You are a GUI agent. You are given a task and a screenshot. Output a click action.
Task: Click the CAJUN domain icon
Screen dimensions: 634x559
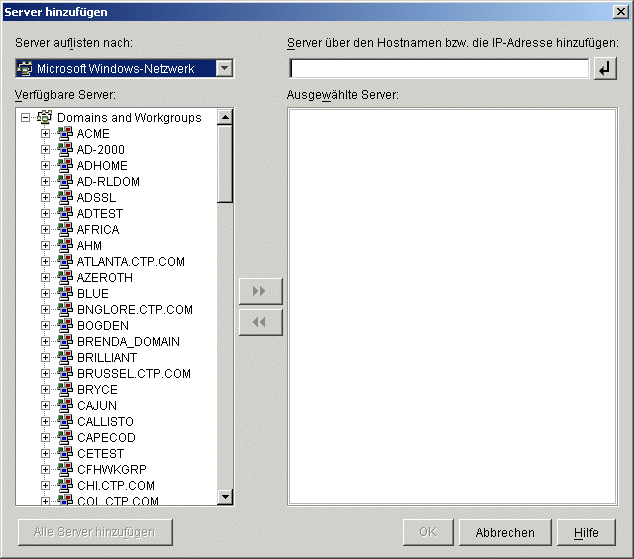pos(65,405)
